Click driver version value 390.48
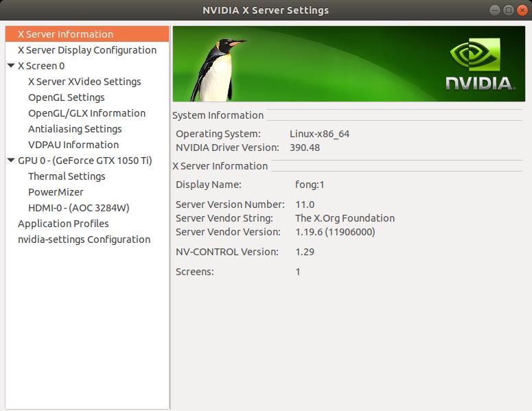 click(305, 148)
